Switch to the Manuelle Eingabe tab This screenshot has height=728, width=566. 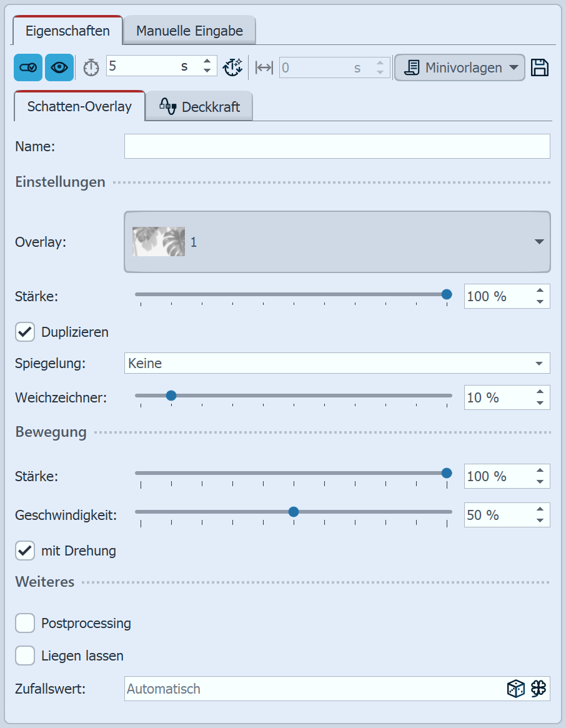189,29
